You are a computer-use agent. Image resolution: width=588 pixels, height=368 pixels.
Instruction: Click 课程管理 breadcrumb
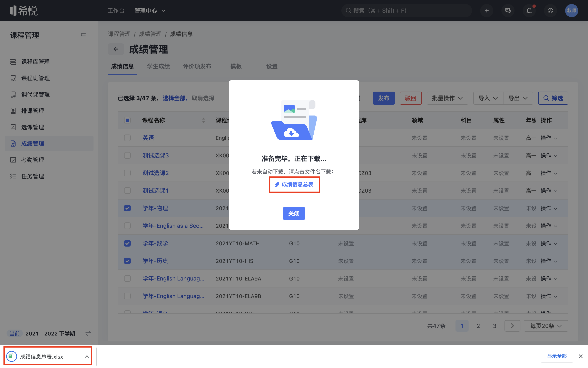coord(119,34)
